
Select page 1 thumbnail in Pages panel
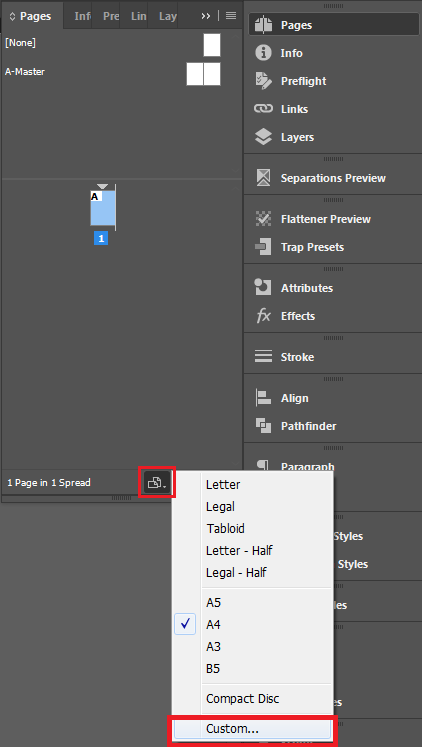coord(103,208)
